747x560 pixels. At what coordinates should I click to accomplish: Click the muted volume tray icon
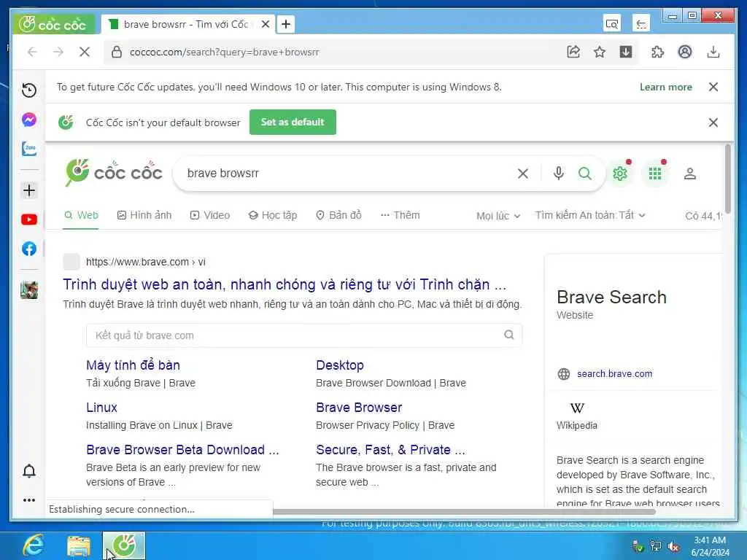click(x=673, y=547)
